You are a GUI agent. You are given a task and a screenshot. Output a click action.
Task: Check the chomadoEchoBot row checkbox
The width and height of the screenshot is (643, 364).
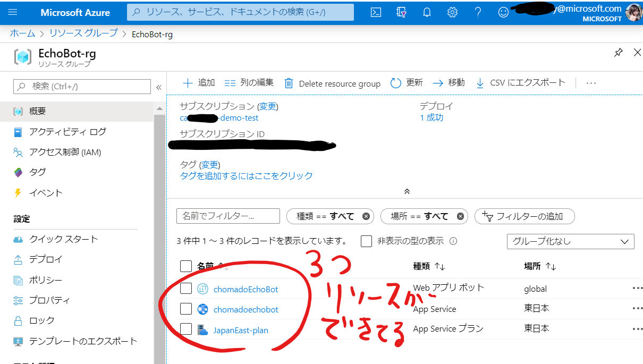tap(185, 289)
